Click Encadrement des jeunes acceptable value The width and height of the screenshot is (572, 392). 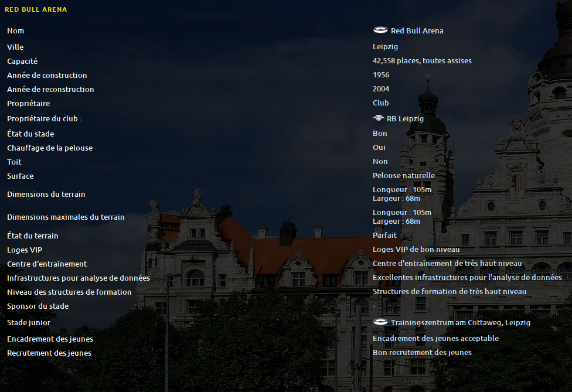point(435,339)
